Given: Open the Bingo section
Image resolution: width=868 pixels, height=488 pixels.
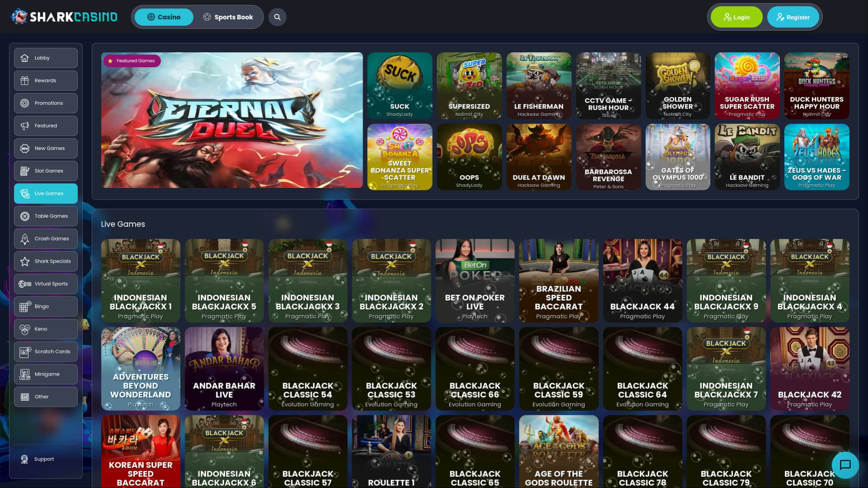Looking at the screenshot, I should 25,306.
